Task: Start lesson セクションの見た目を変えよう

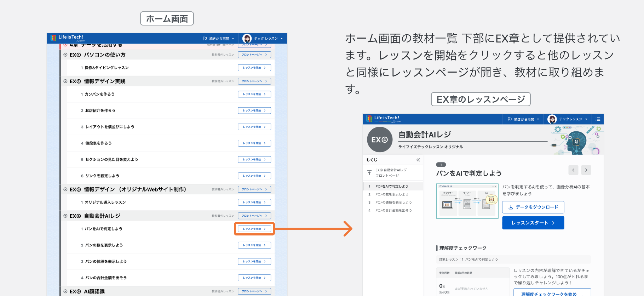Action: click(254, 159)
